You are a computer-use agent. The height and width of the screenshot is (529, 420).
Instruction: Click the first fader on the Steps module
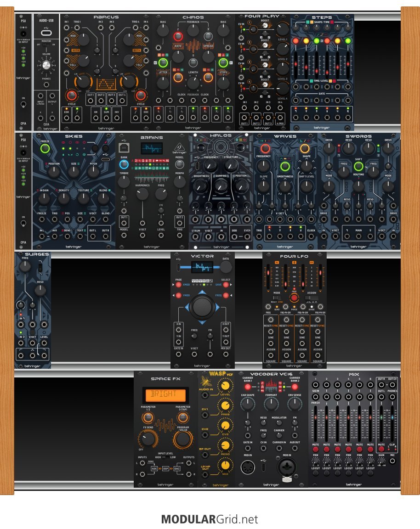296,65
